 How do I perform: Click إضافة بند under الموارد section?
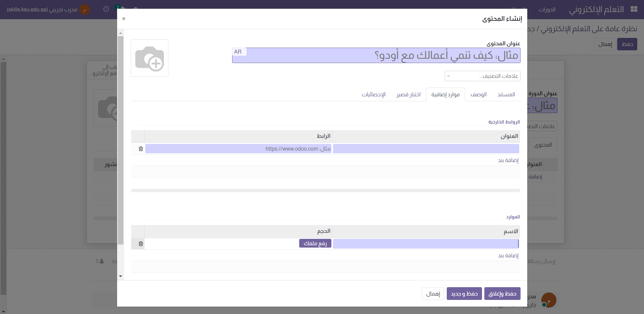pos(508,256)
